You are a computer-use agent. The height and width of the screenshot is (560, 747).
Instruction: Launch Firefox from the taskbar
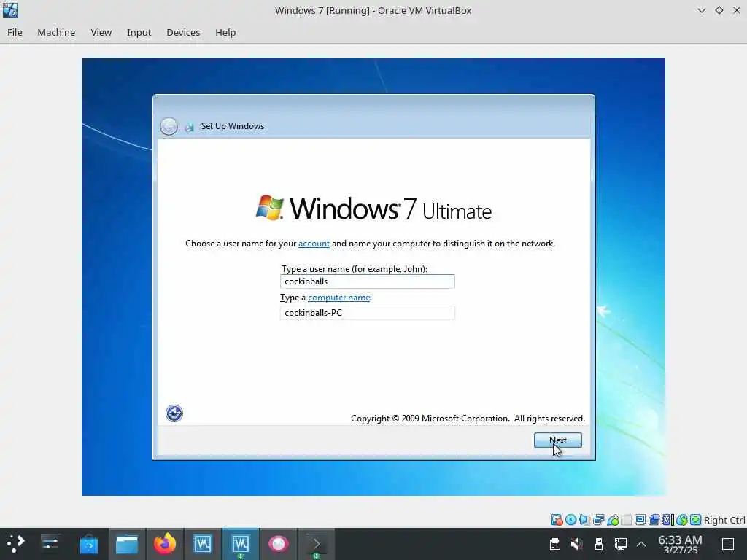coord(164,544)
